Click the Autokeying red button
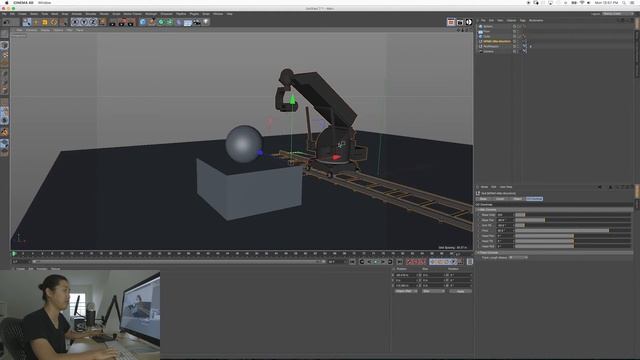640x360 pixels. click(x=417, y=262)
